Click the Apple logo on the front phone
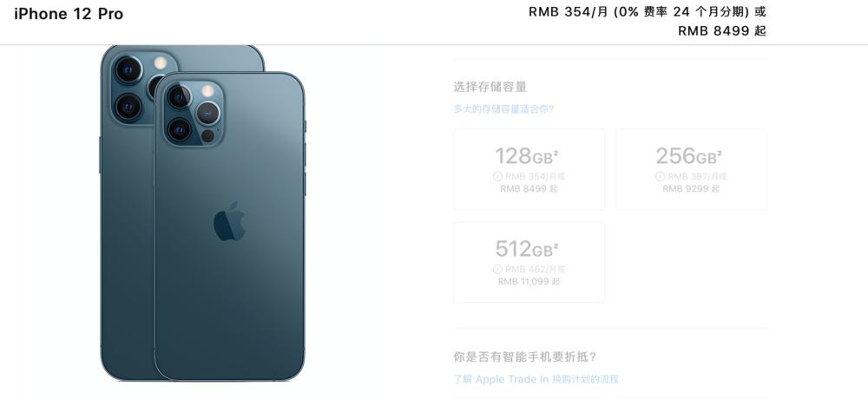868x399 pixels. 230,221
